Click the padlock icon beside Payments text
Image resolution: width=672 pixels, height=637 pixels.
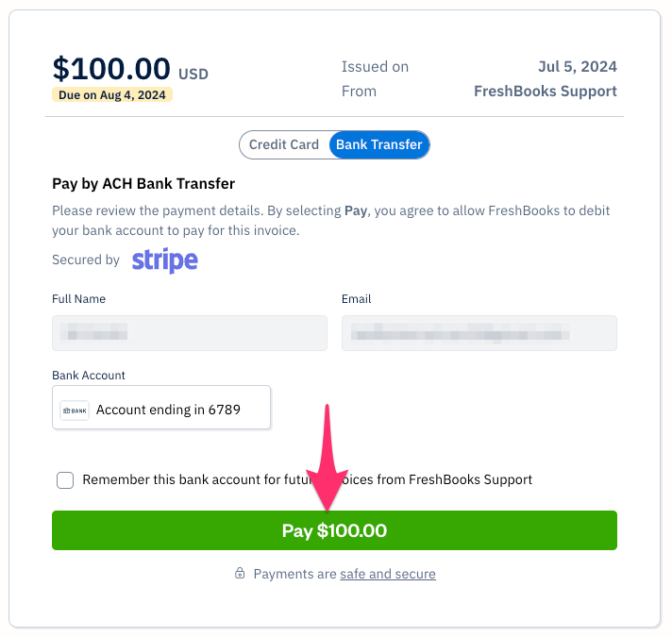point(240,574)
